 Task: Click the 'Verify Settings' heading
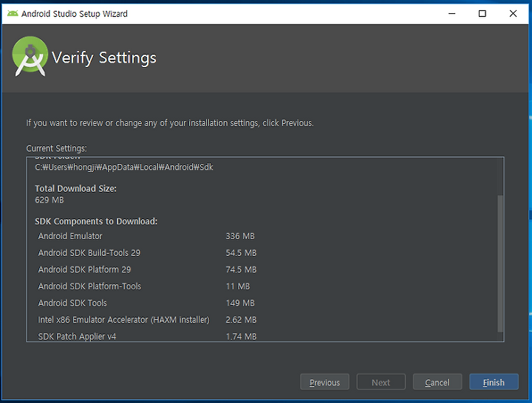104,58
